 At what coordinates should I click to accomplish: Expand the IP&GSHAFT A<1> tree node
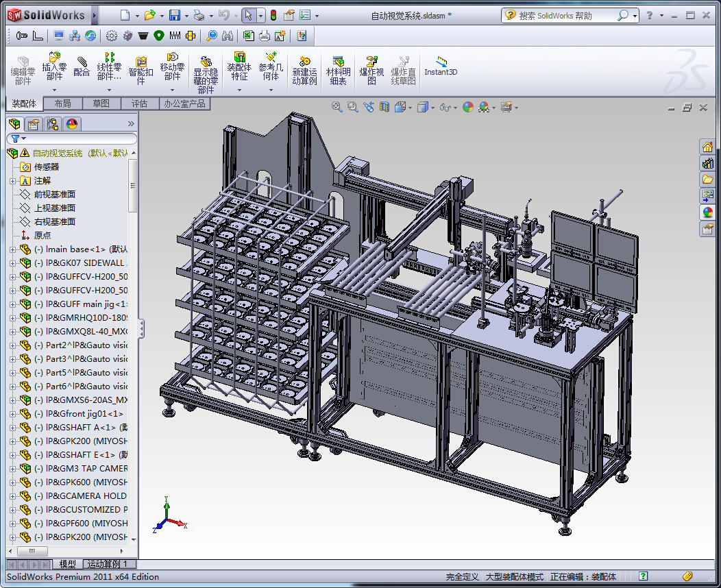(12, 428)
